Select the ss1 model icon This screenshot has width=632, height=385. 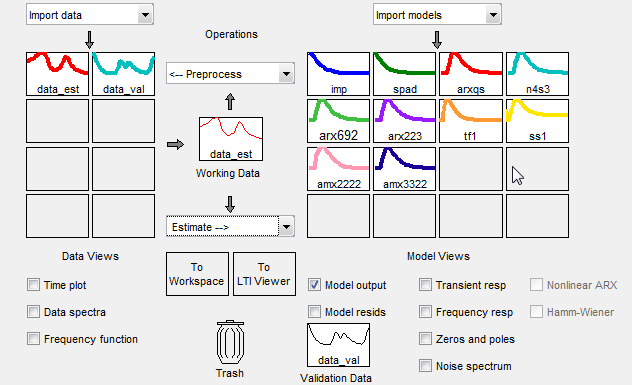(537, 121)
